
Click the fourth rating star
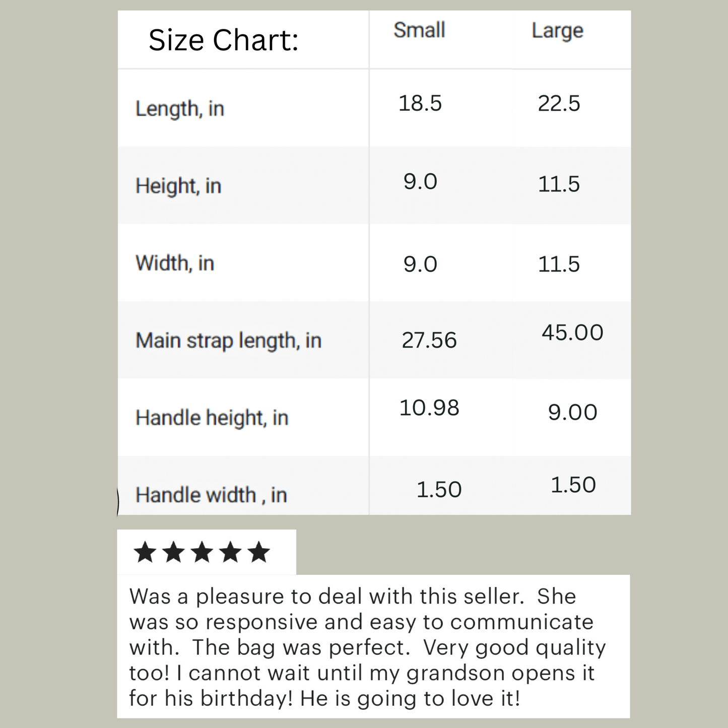tap(231, 552)
